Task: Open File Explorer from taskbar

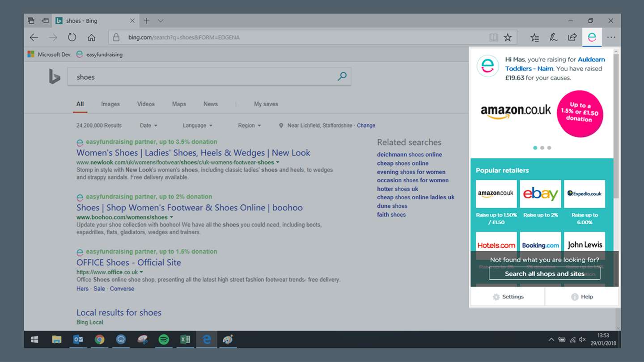Action: point(56,340)
